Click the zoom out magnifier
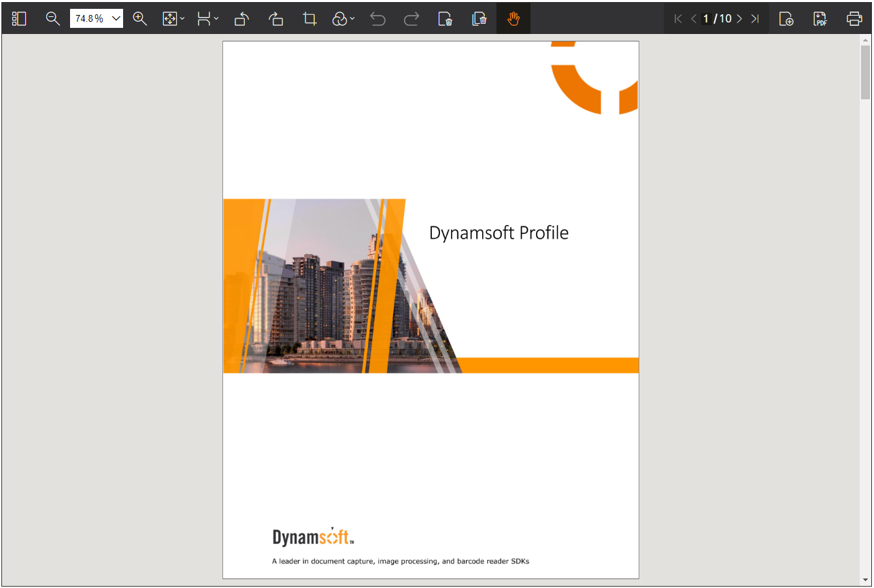The height and width of the screenshot is (588, 874). [x=53, y=19]
